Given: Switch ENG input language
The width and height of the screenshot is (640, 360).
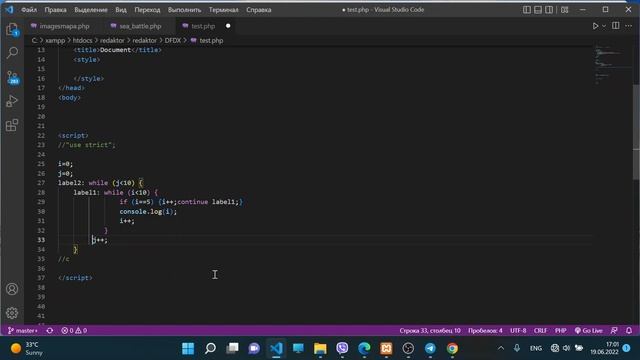Looking at the screenshot, I should click(x=536, y=348).
